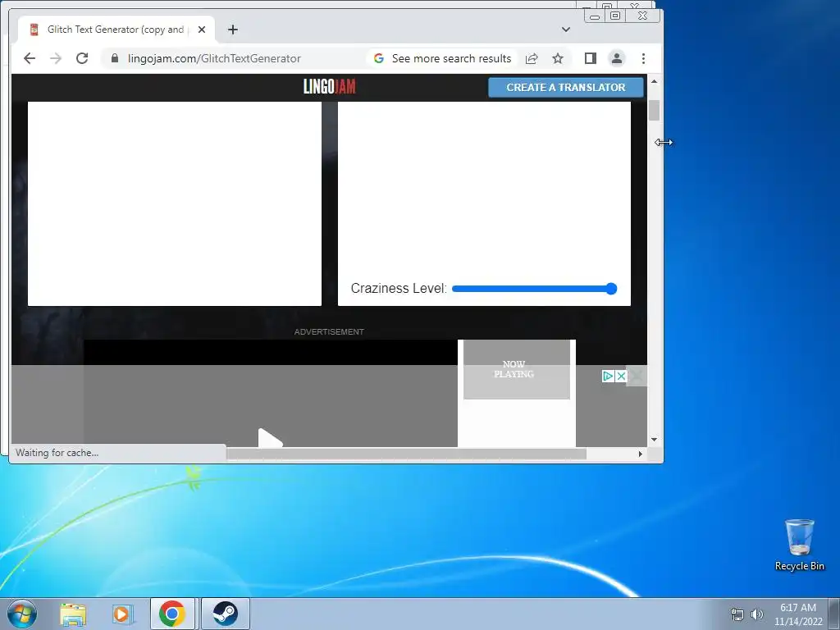Click the Google 'See more search results' chip
The width and height of the screenshot is (840, 630).
[x=442, y=58]
